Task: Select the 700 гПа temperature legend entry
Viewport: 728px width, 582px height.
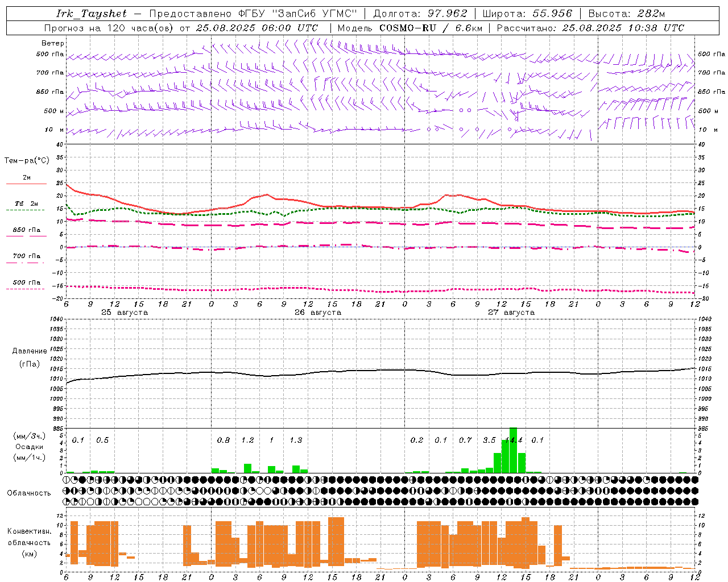Action: [x=27, y=256]
